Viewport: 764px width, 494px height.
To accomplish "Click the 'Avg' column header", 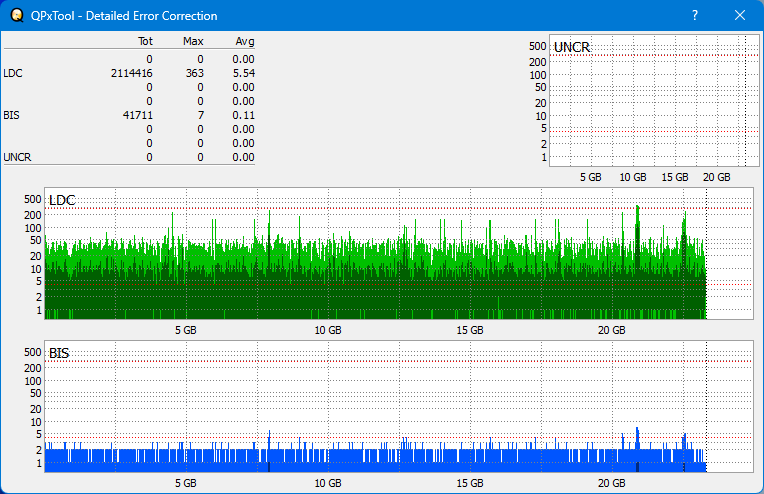I will point(244,41).
